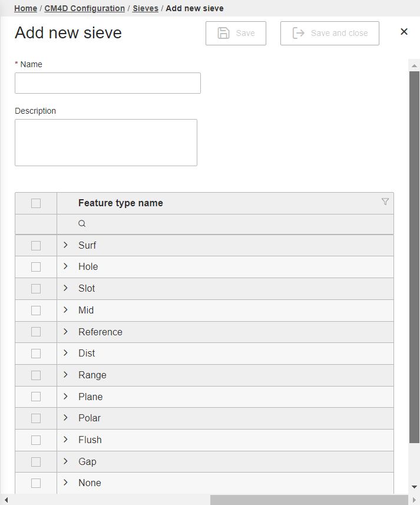420x505 pixels.
Task: Toggle the select-all checkbox in header
Action: [x=36, y=203]
